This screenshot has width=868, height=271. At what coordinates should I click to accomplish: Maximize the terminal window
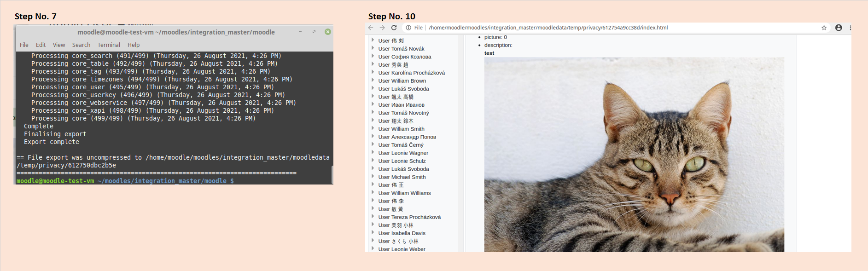(x=314, y=32)
